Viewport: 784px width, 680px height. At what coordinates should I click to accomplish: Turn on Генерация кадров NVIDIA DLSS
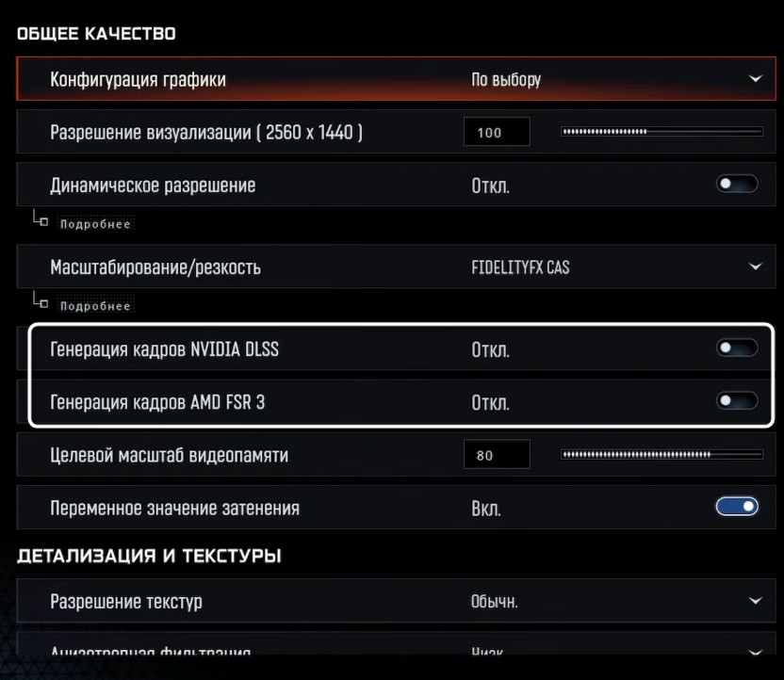click(x=737, y=349)
